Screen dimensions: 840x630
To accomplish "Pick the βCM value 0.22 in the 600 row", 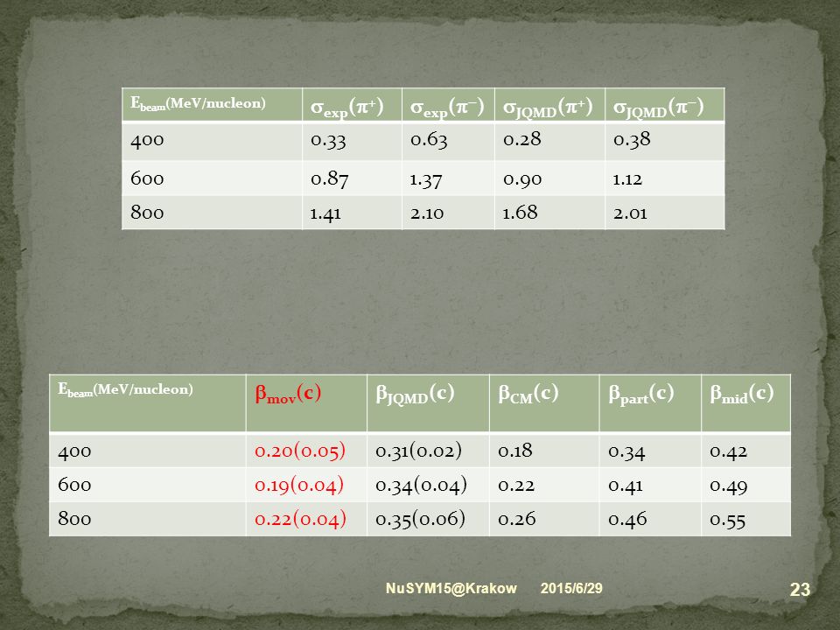I will 516,486.
